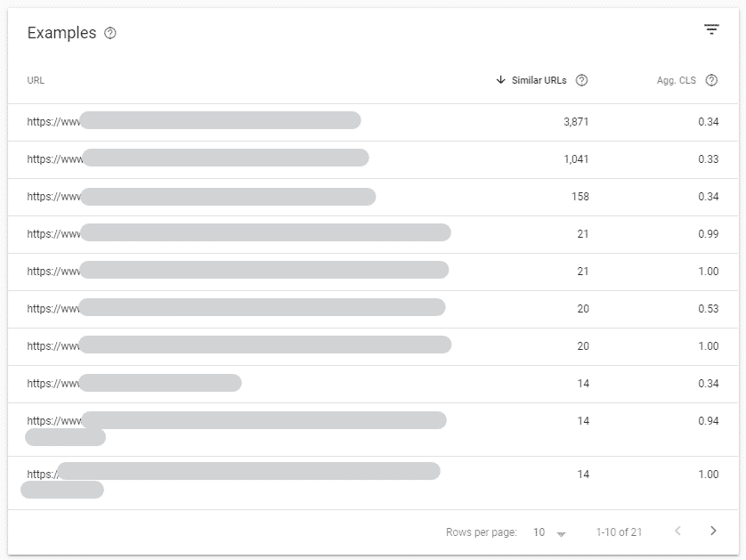Sort by Agg. CLS column header
Viewport: 746px width, 560px height.
coord(676,80)
